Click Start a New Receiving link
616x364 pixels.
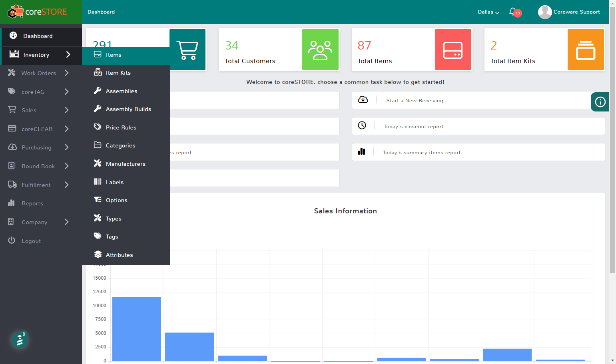click(x=415, y=101)
